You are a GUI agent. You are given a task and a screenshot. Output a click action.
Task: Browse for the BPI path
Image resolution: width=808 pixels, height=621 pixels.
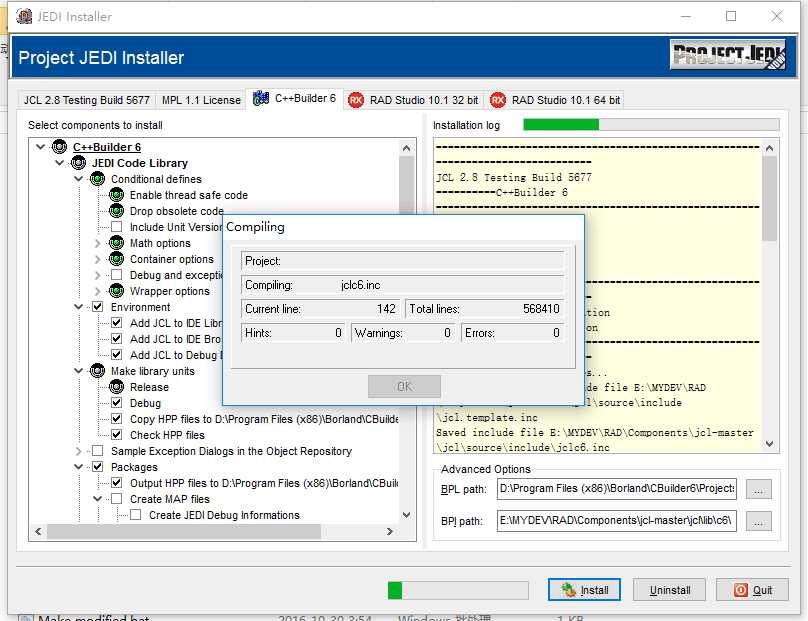(759, 521)
